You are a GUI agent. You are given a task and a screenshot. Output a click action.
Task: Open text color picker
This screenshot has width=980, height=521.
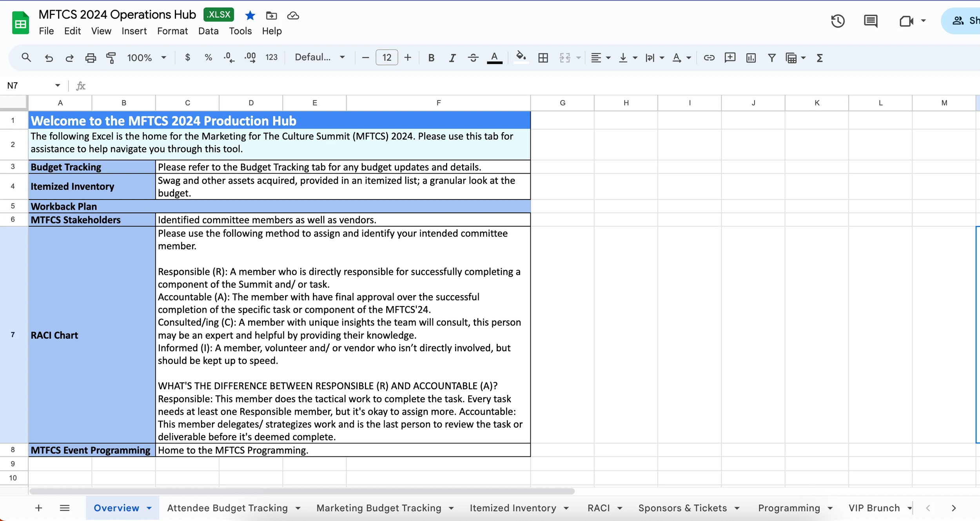coord(495,58)
